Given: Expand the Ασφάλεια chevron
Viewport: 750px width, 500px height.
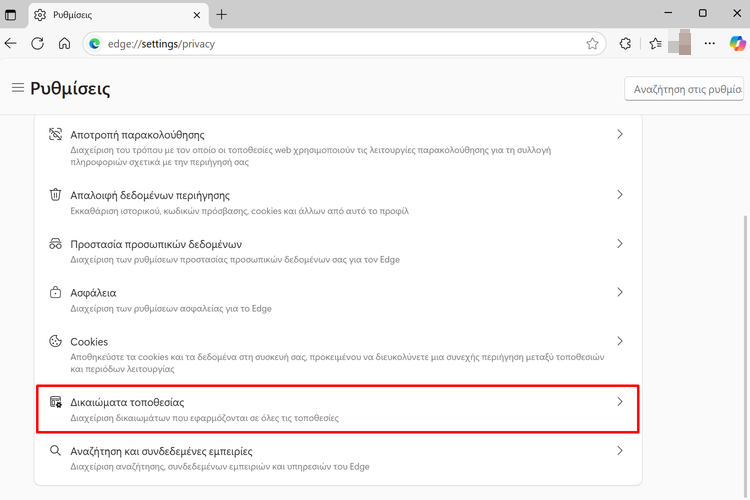Looking at the screenshot, I should click(x=620, y=292).
